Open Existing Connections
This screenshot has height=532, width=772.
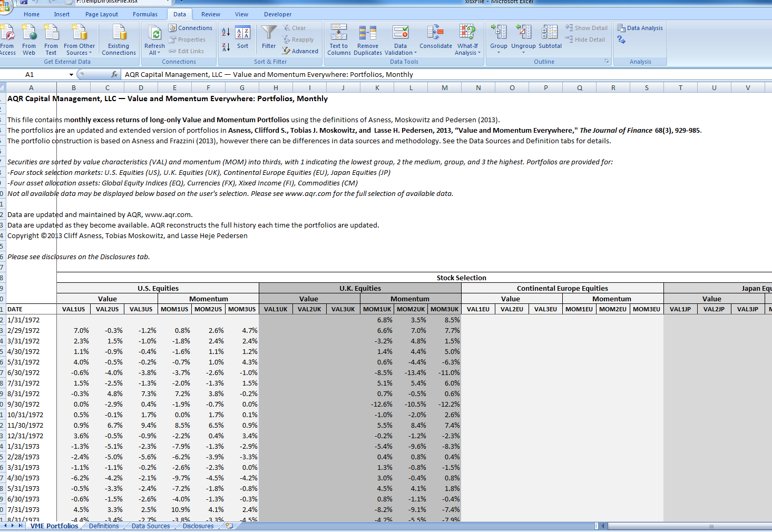119,40
